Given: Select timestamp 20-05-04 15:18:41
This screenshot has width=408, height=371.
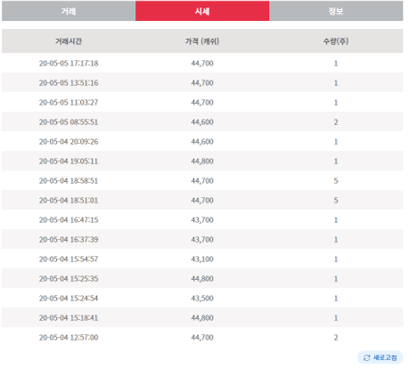Looking at the screenshot, I should pos(69,318).
